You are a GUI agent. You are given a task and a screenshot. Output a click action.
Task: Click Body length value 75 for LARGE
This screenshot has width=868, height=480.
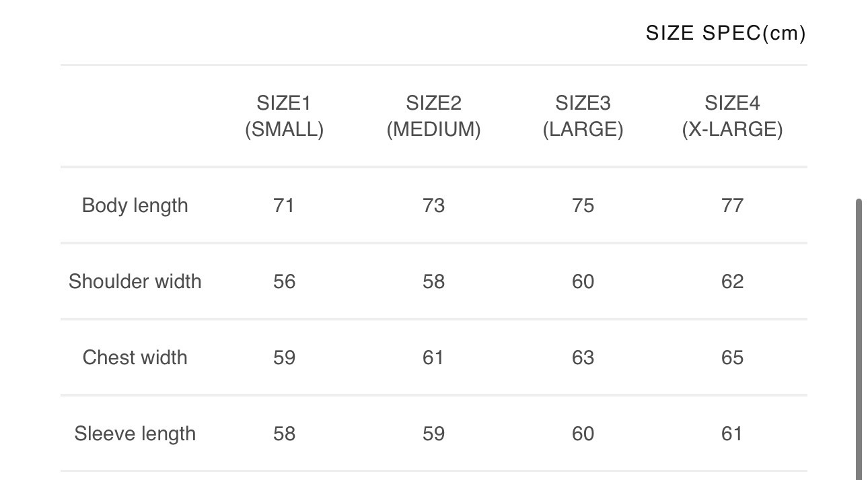click(x=583, y=205)
